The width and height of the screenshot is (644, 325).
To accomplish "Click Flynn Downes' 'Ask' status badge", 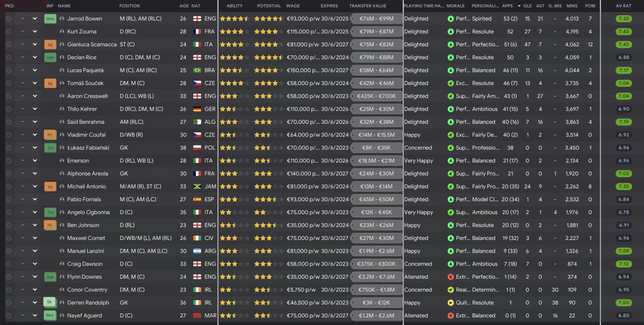I will coord(50,277).
